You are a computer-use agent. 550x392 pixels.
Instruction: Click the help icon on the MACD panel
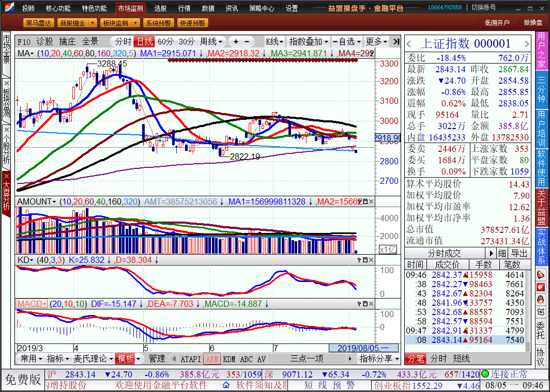click(x=359, y=304)
